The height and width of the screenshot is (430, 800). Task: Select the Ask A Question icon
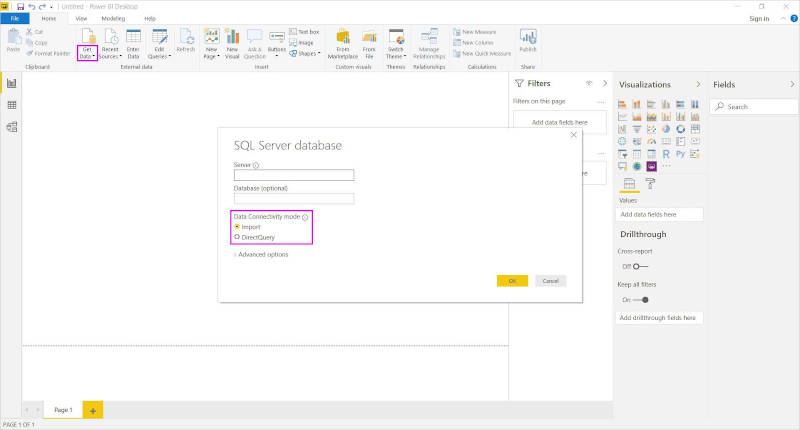coord(254,44)
